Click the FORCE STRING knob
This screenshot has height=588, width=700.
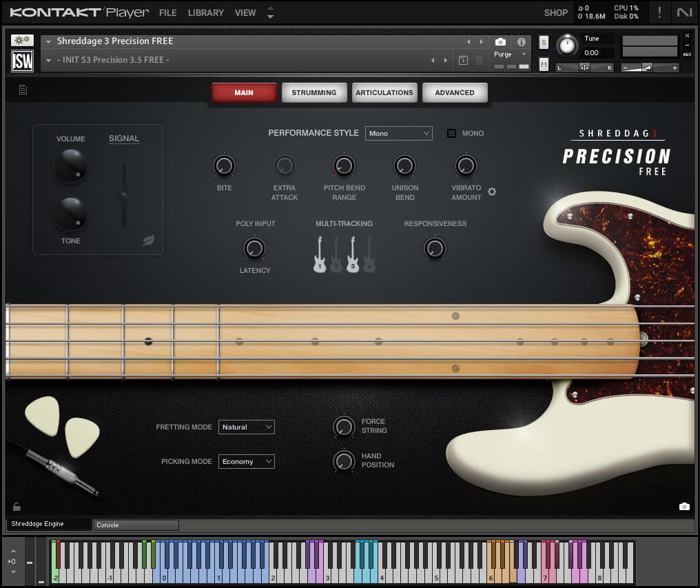(344, 426)
